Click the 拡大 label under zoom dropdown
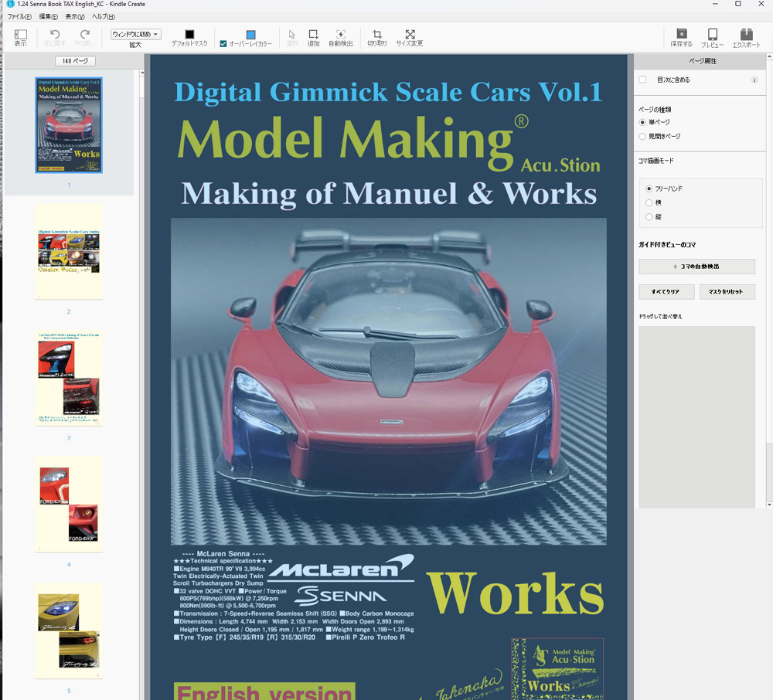This screenshot has height=700, width=773. point(135,45)
